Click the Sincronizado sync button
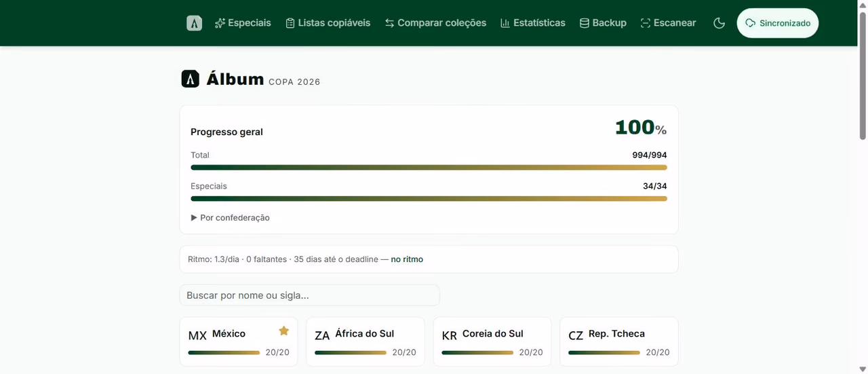868x374 pixels. tap(778, 23)
